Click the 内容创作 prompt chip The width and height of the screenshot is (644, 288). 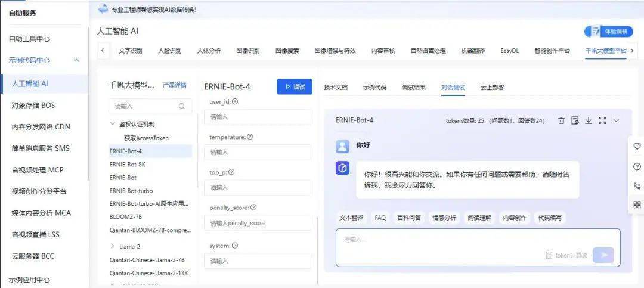coord(515,218)
